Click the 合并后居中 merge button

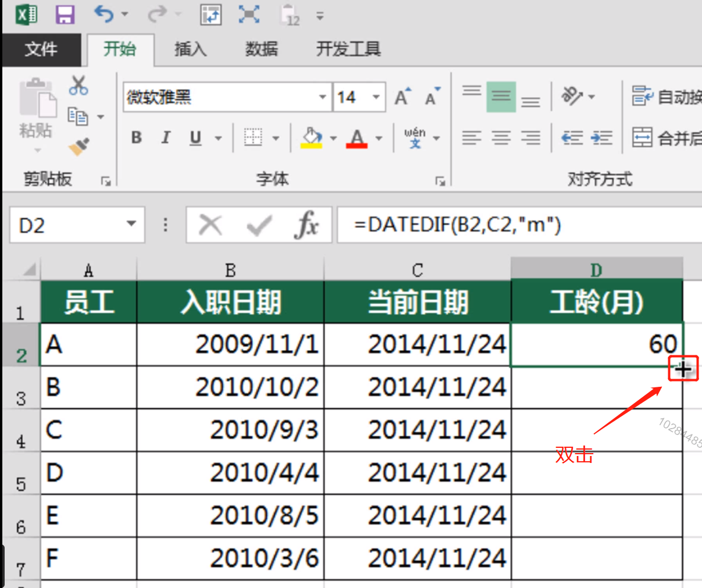point(667,138)
